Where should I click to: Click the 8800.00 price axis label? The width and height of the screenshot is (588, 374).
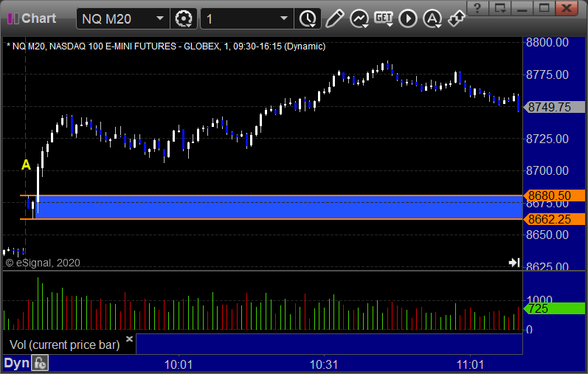click(x=547, y=42)
